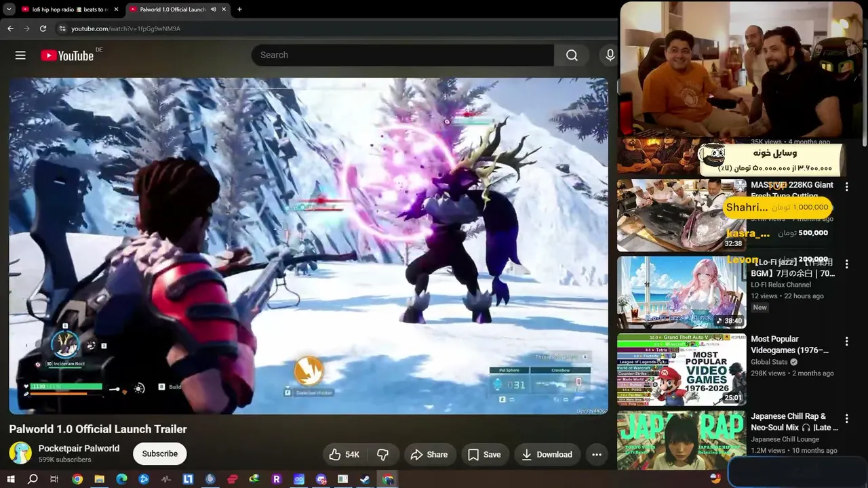Screen dimensions: 868x488
Task: View site information for youtube.com
Action: tap(62, 28)
